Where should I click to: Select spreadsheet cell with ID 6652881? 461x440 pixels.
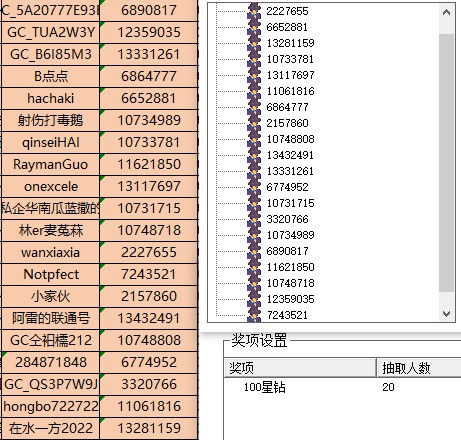tap(149, 98)
